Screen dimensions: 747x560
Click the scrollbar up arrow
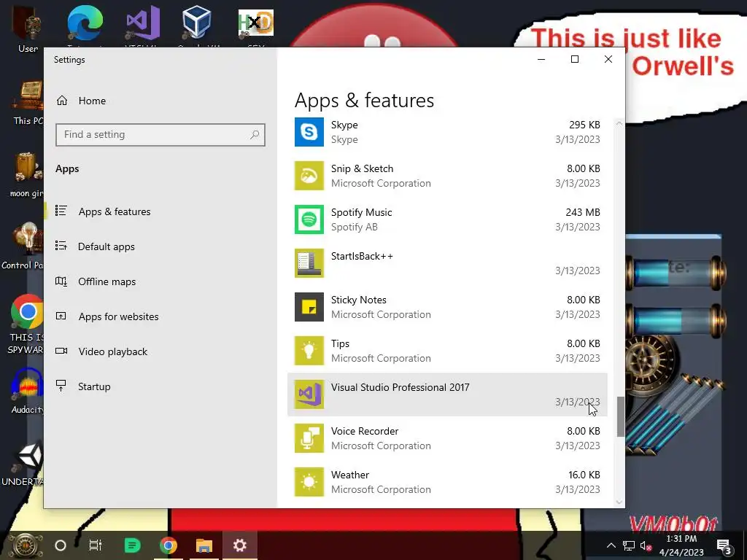coord(619,123)
